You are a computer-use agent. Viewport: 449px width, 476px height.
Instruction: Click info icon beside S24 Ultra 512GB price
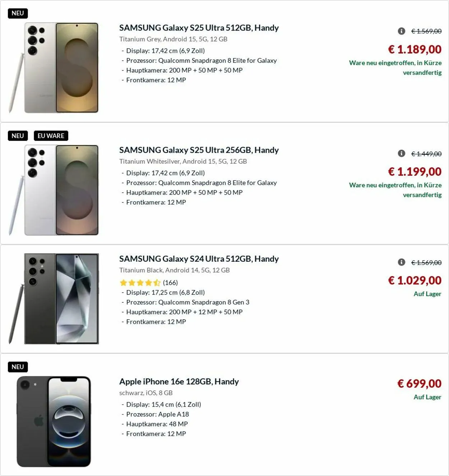tap(402, 262)
